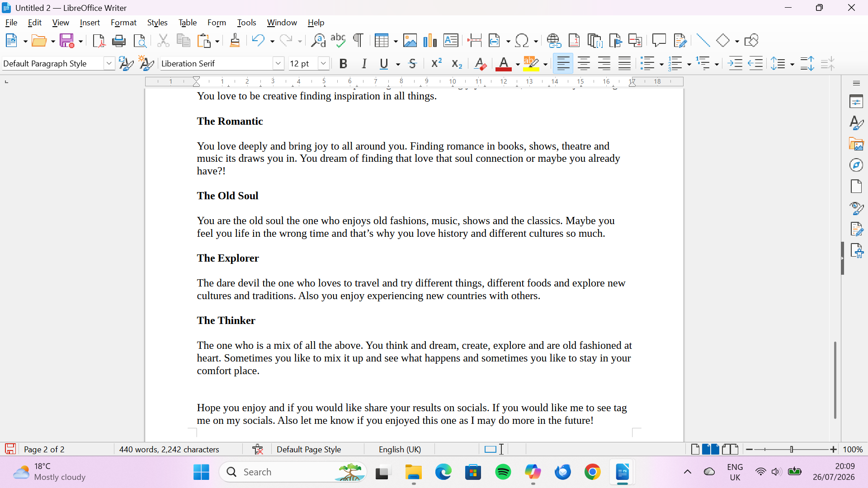This screenshot has width=868, height=488.
Task: Apply superscript formatting
Action: (436, 64)
